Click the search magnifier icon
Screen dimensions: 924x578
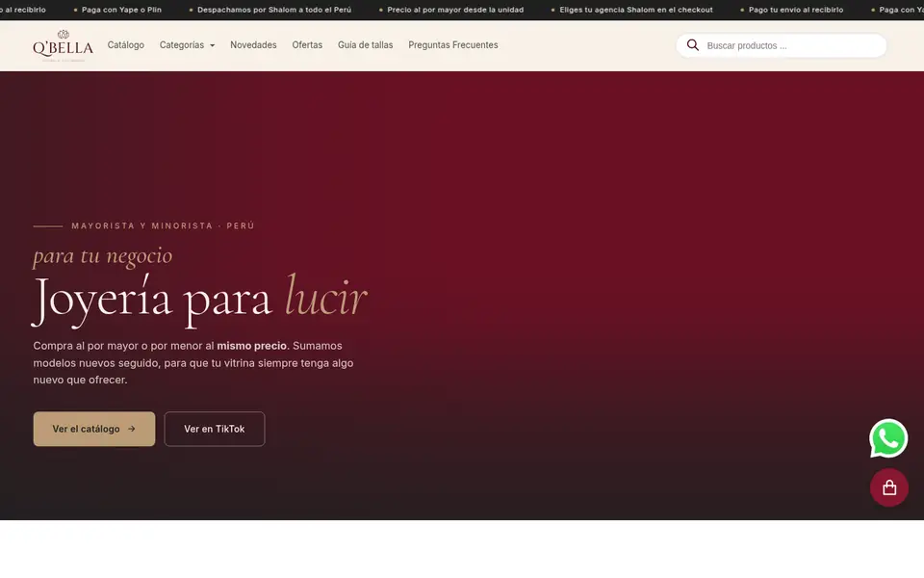point(693,45)
